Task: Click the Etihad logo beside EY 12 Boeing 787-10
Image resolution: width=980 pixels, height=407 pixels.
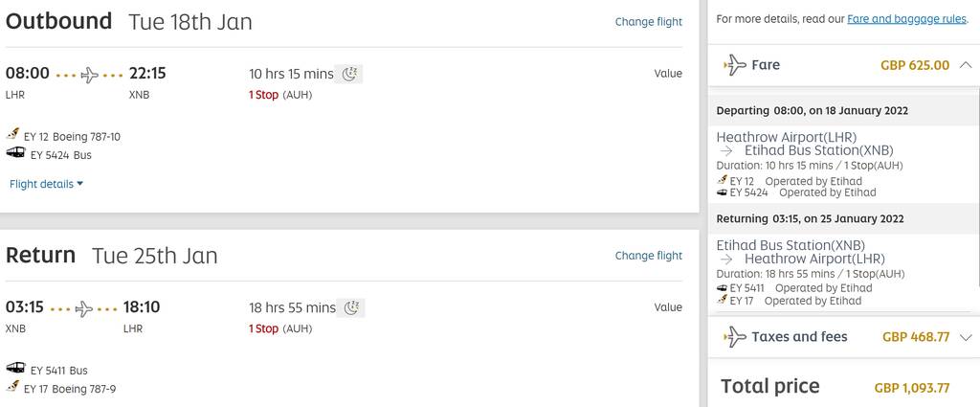Action: [13, 134]
